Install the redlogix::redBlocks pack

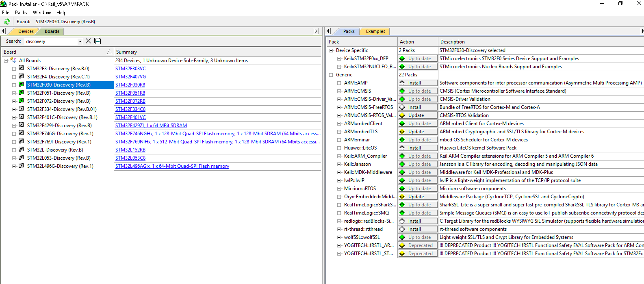[417, 221]
